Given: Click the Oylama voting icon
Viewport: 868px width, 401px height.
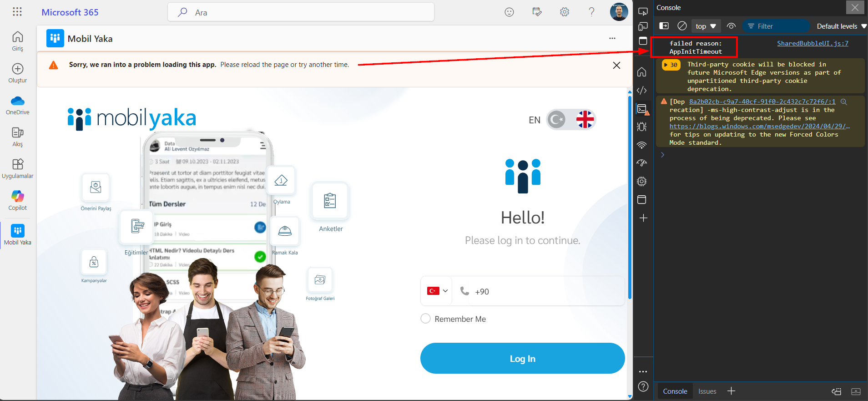Looking at the screenshot, I should (x=281, y=180).
